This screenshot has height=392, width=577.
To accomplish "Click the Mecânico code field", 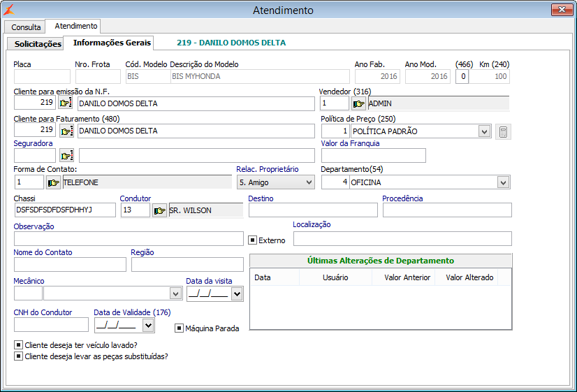I will [x=28, y=293].
